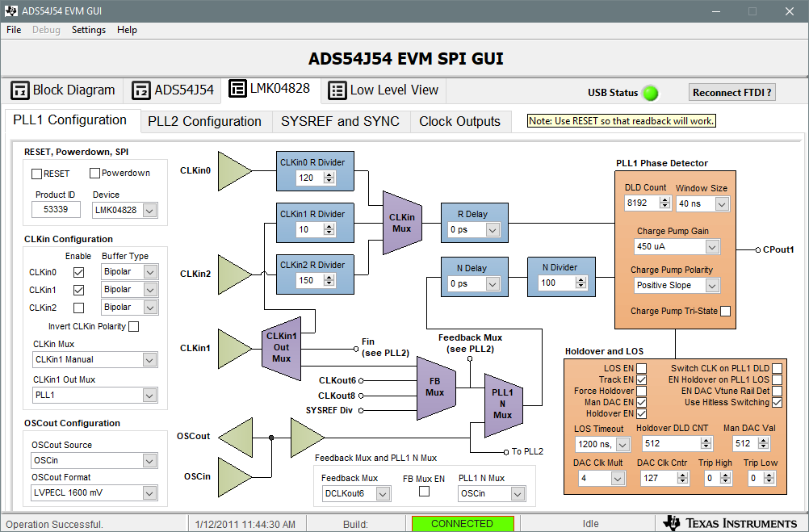Image resolution: width=809 pixels, height=532 pixels.
Task: Open the Device dropdown LMK04828
Action: pyautogui.click(x=149, y=211)
